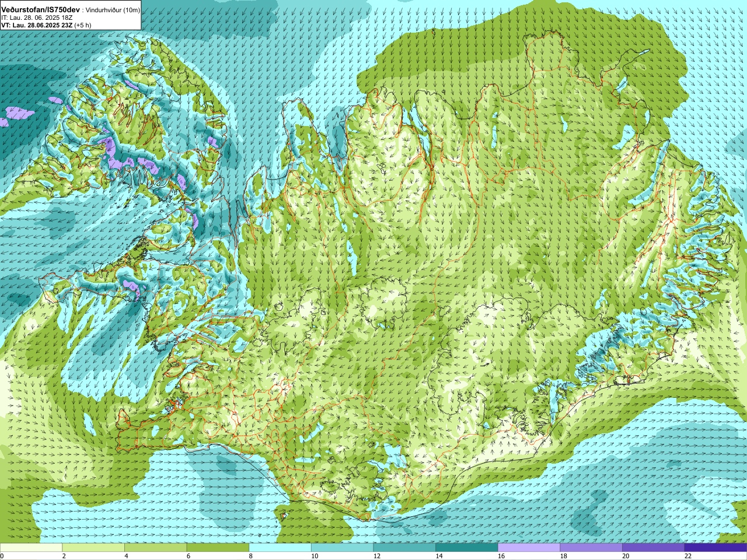The height and width of the screenshot is (560, 747).
Task: Select the (+5 h) forecast offset text
Action: tap(83, 25)
